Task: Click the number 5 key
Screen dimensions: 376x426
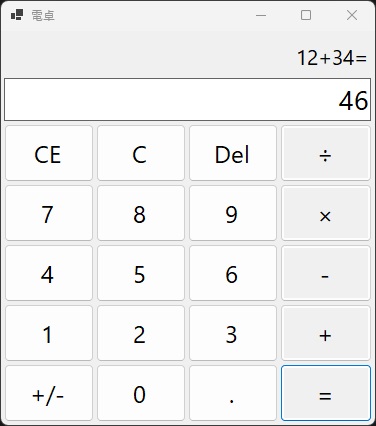Action: click(x=141, y=273)
